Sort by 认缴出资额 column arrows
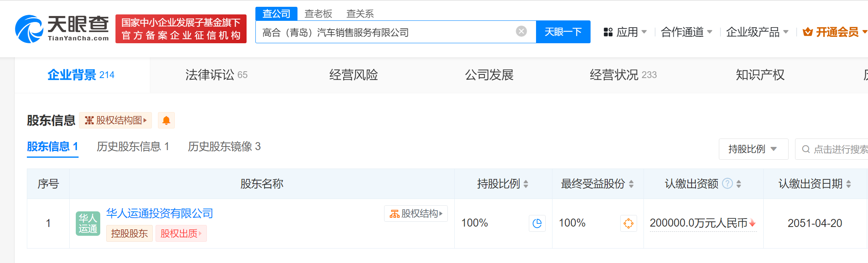The width and height of the screenshot is (868, 263). (739, 184)
